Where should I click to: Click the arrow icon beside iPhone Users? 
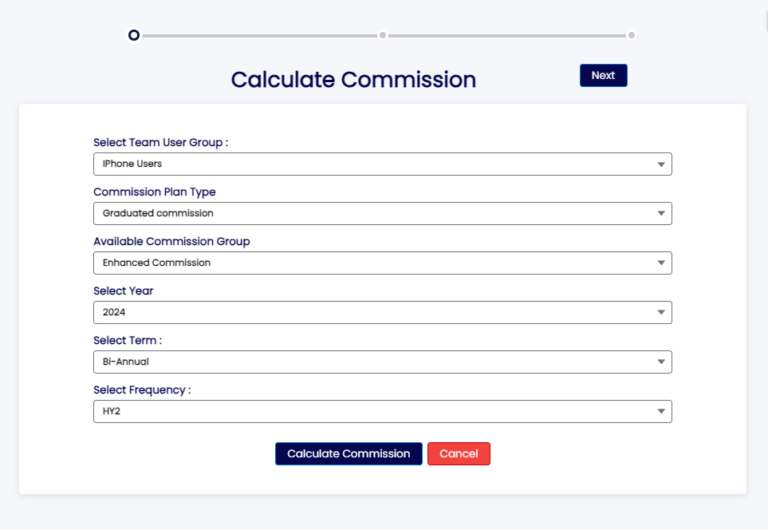(661, 164)
